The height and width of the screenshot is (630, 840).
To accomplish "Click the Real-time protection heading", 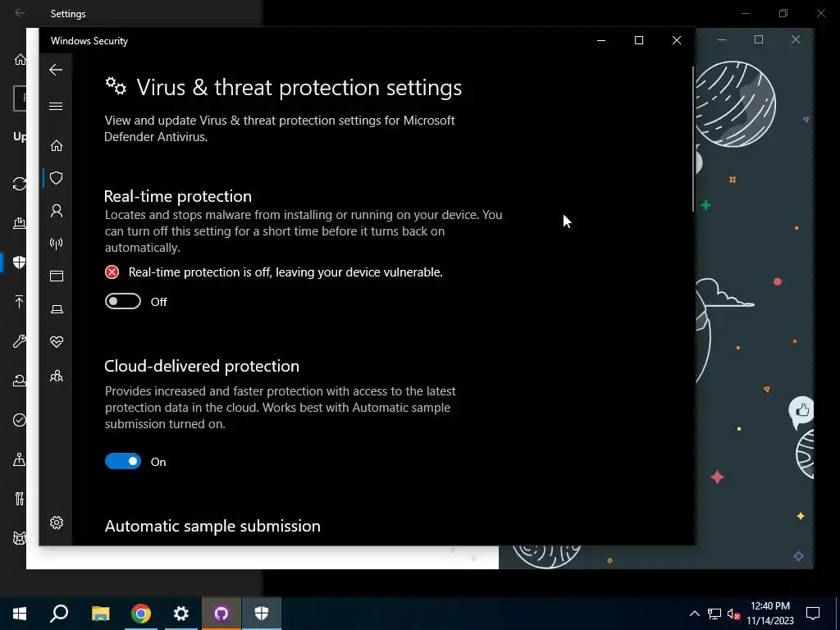I will [x=178, y=196].
